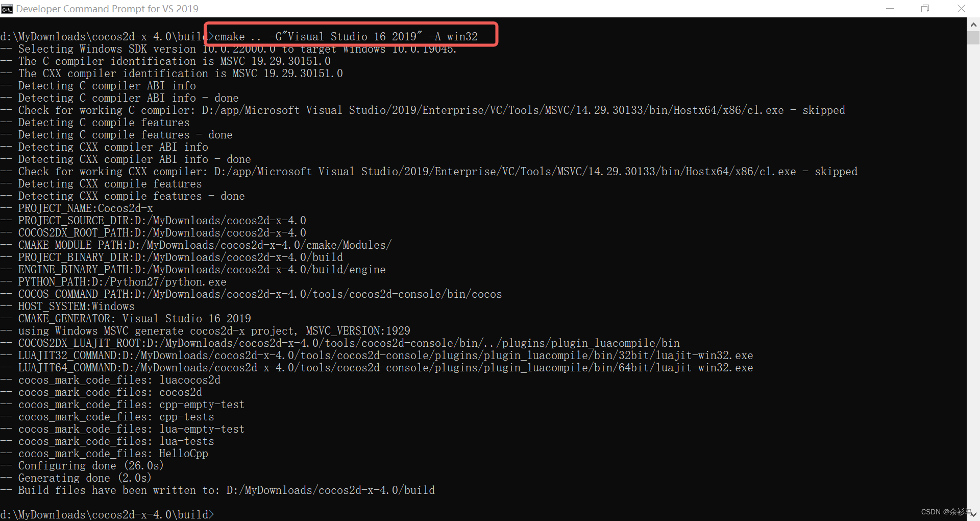Click the COCOS2DX_ROOT_PATH line
The height and width of the screenshot is (521, 980).
[x=153, y=233]
